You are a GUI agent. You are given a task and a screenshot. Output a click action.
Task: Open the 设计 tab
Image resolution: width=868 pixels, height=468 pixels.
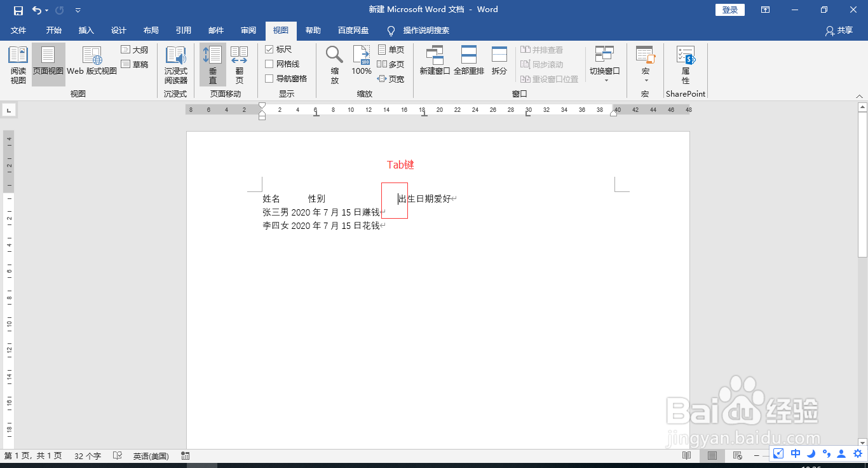click(119, 31)
